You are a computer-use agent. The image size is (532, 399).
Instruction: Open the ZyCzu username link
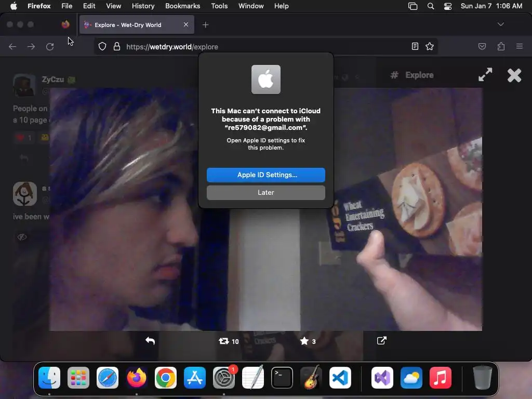tap(53, 79)
